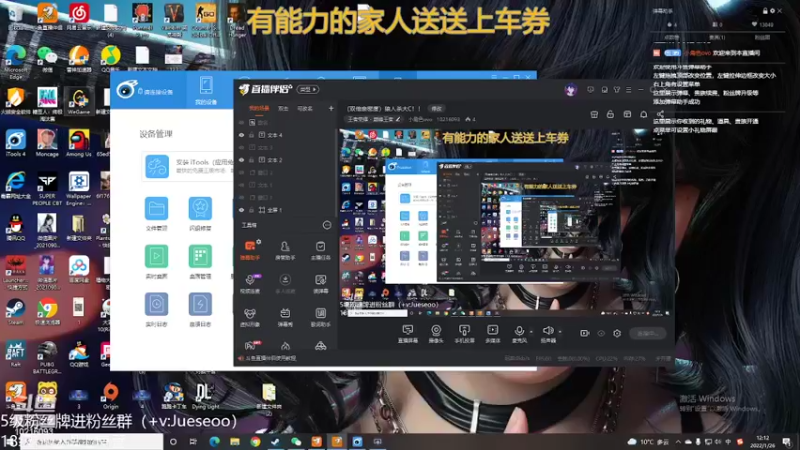The width and height of the screenshot is (800, 450).
Task: Click the stream preview thumbnail
Action: pos(505,223)
